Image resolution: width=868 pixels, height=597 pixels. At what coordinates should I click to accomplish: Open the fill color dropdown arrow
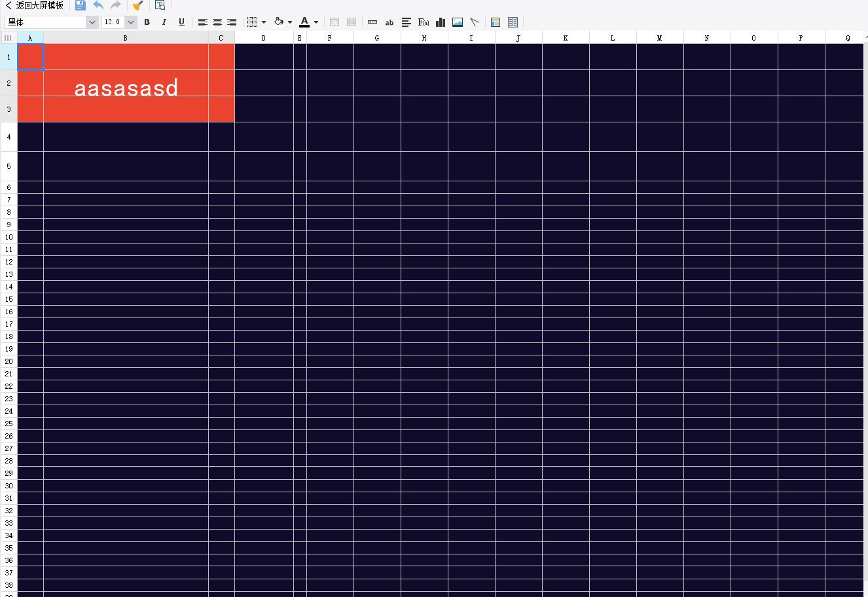[x=290, y=22]
